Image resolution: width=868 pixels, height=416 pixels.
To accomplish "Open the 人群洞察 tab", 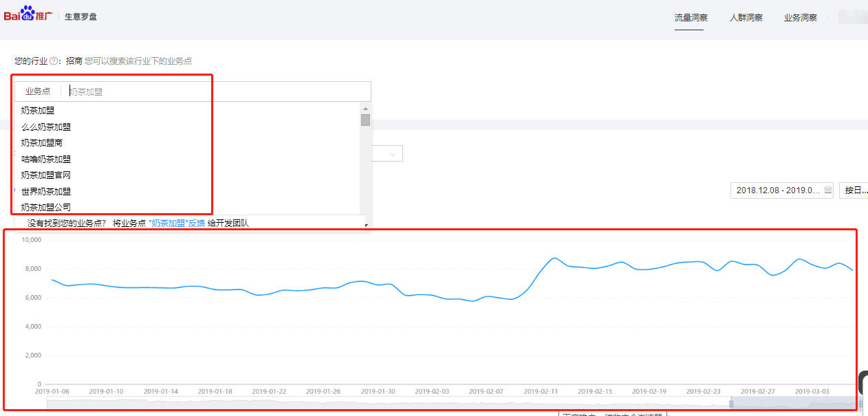I will pos(746,18).
